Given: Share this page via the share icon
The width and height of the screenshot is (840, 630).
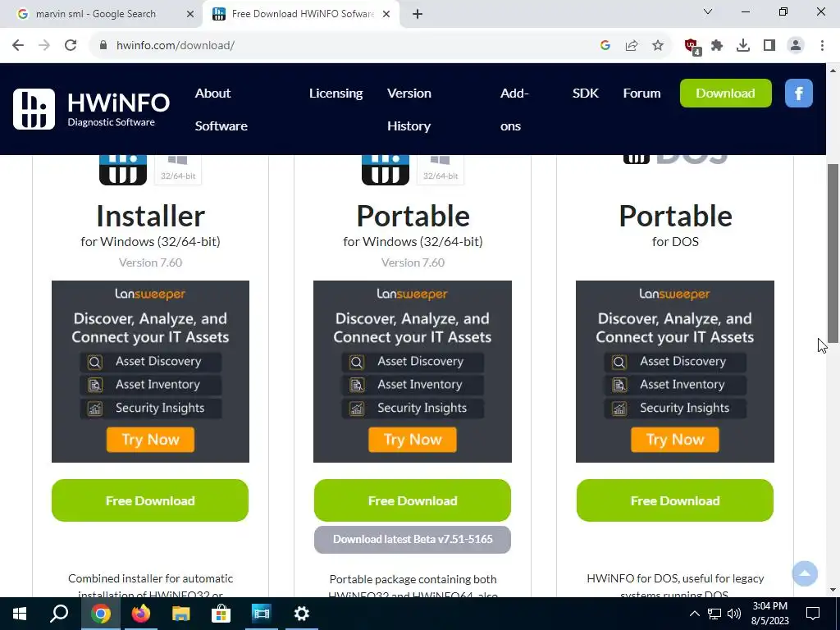Looking at the screenshot, I should click(632, 45).
